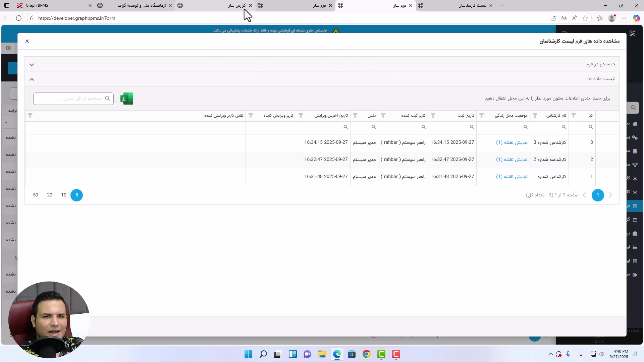Screen dimensions: 644x362
Task: Open the filter for the کد column
Action: pos(574,115)
